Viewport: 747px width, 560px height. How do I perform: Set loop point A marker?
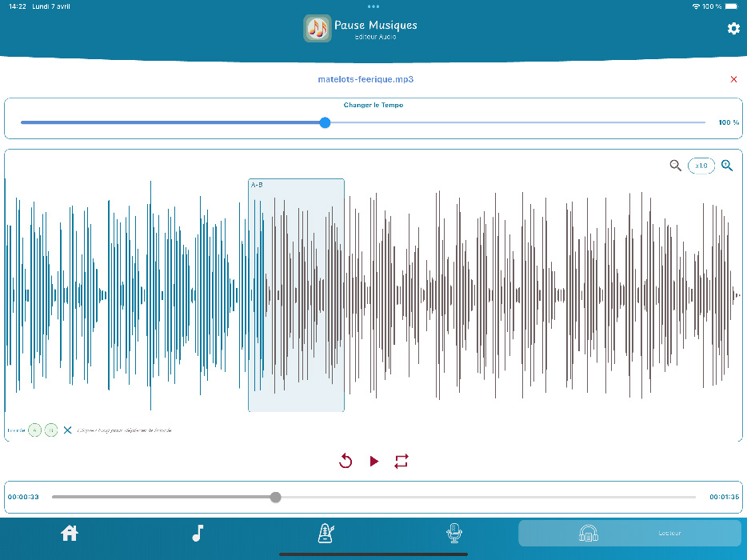pos(34,430)
